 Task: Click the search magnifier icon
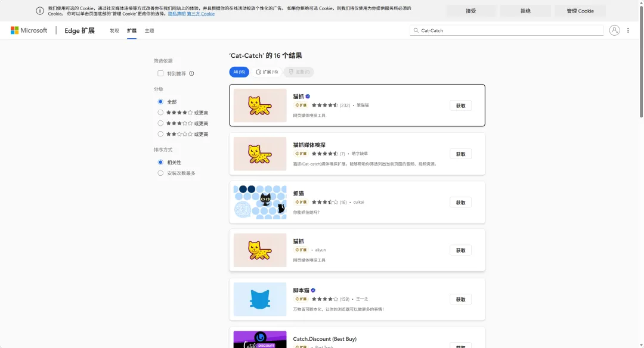(x=416, y=30)
